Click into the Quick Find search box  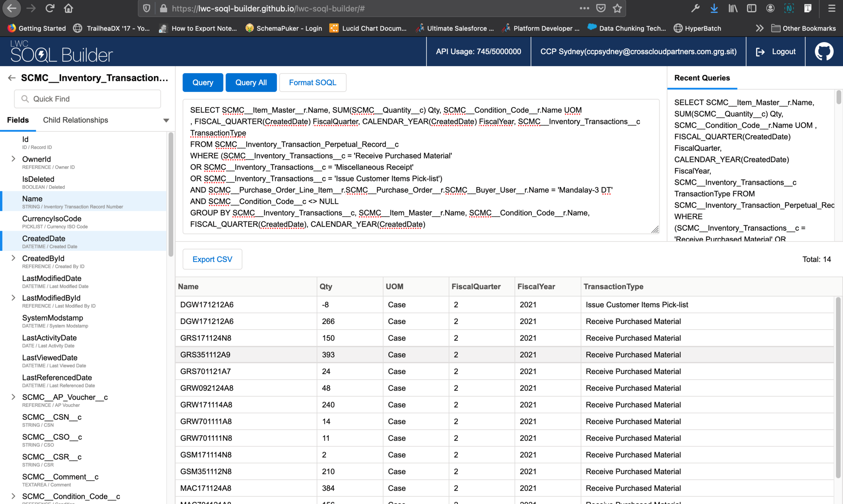point(88,99)
